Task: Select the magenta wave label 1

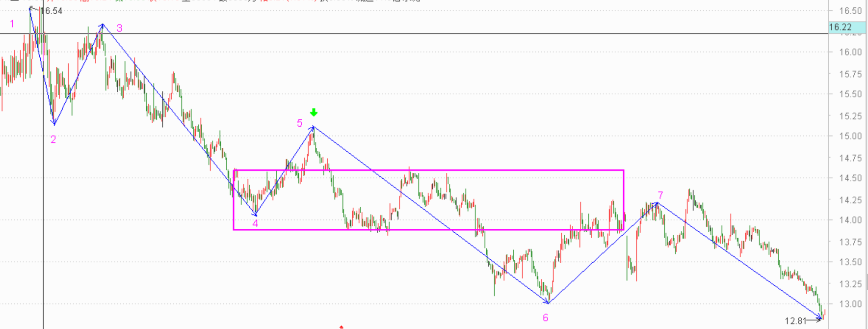Action: tap(12, 24)
